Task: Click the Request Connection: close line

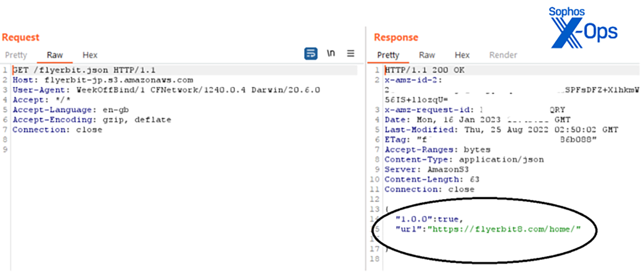Action: pos(57,130)
